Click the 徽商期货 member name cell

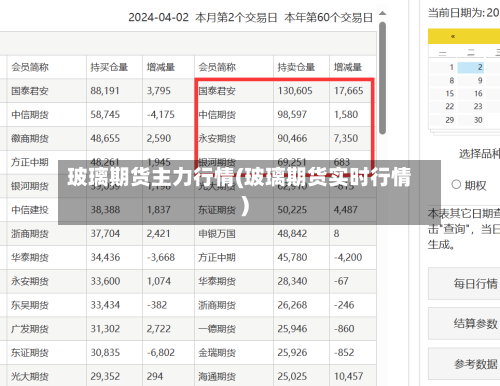coord(47,138)
